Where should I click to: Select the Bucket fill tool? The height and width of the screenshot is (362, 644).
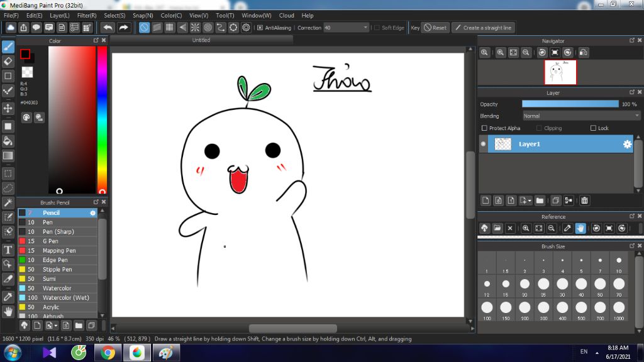pos(8,141)
